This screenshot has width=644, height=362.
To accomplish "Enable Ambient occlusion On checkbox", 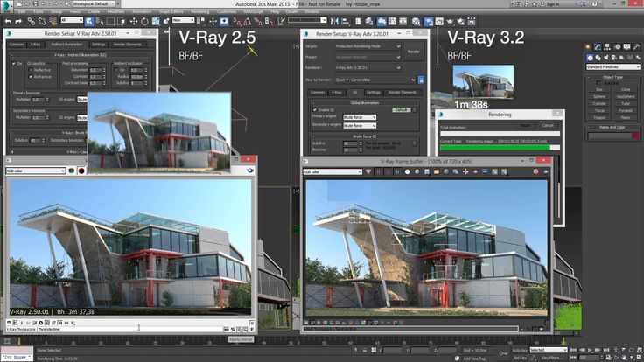I will (116, 70).
